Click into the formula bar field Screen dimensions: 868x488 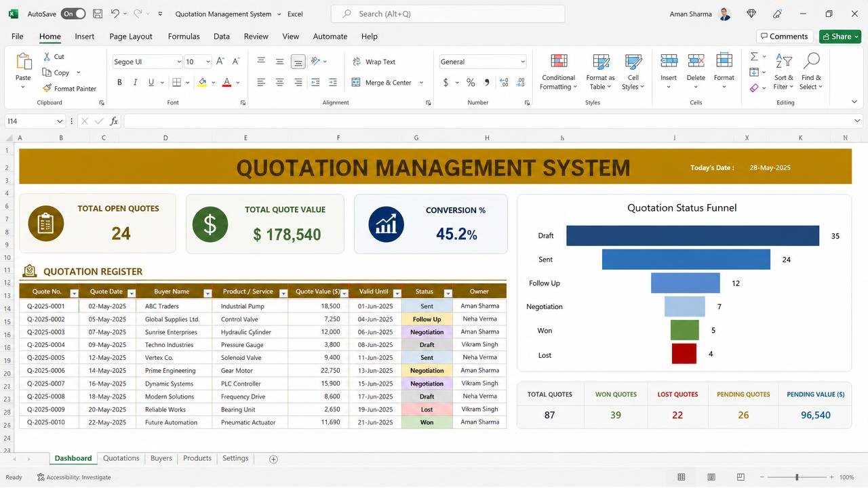click(488, 121)
